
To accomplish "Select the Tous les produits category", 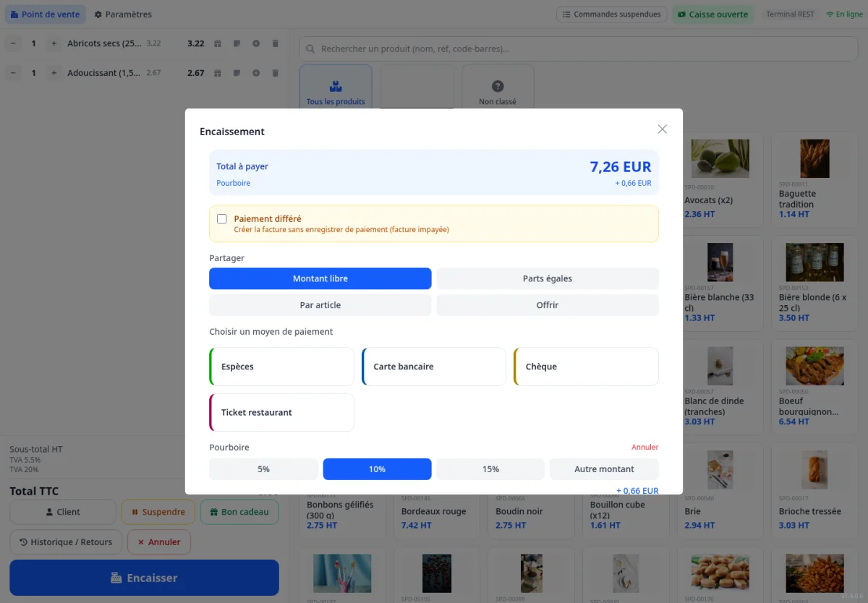I will pos(336,87).
